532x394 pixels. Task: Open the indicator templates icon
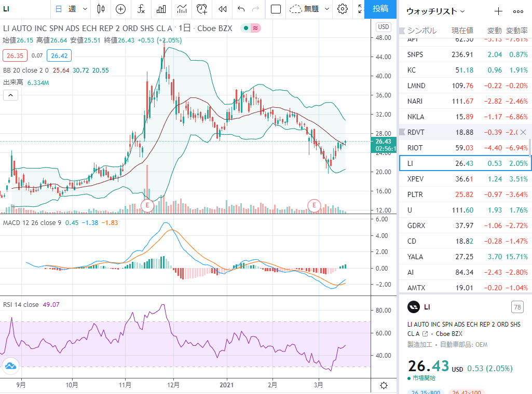182,9
